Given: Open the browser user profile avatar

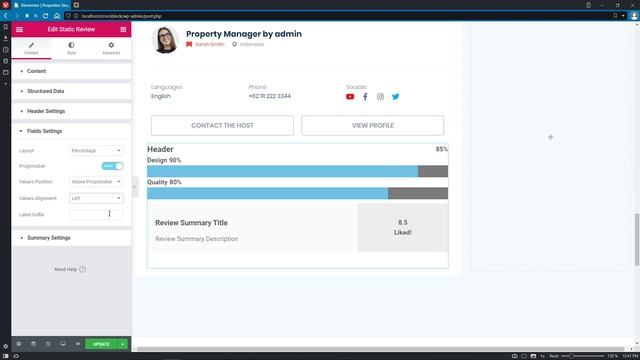Looking at the screenshot, I should click(634, 16).
